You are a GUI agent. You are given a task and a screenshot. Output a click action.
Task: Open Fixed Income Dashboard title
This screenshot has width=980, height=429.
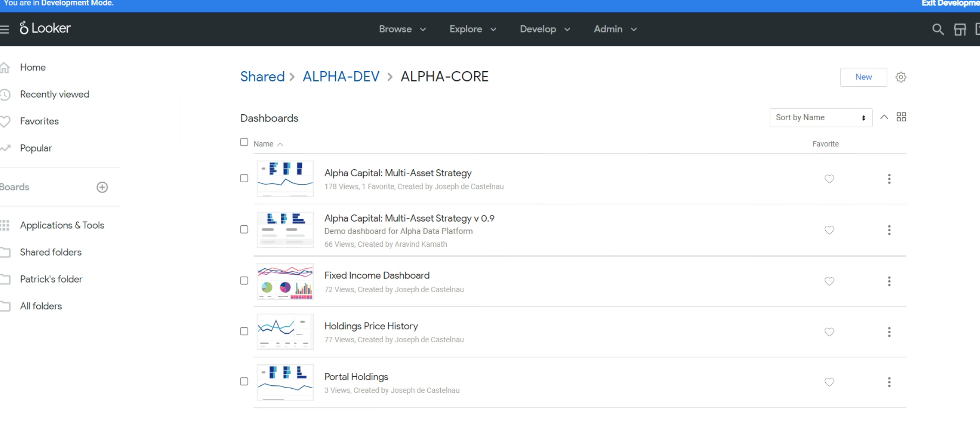click(x=377, y=275)
